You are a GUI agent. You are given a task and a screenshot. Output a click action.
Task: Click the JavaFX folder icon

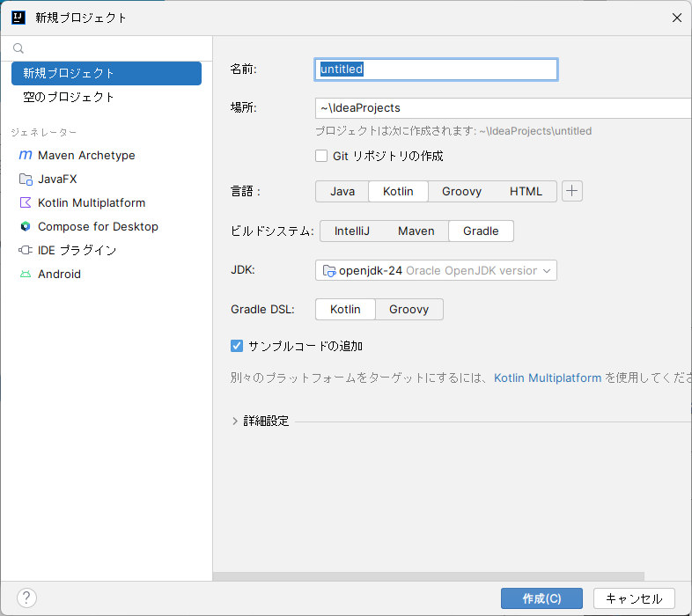tap(26, 180)
